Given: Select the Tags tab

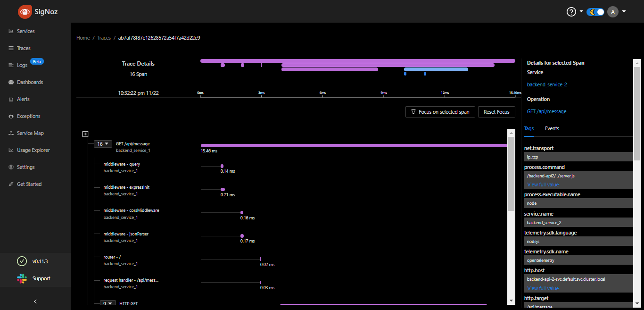Looking at the screenshot, I should click(529, 128).
